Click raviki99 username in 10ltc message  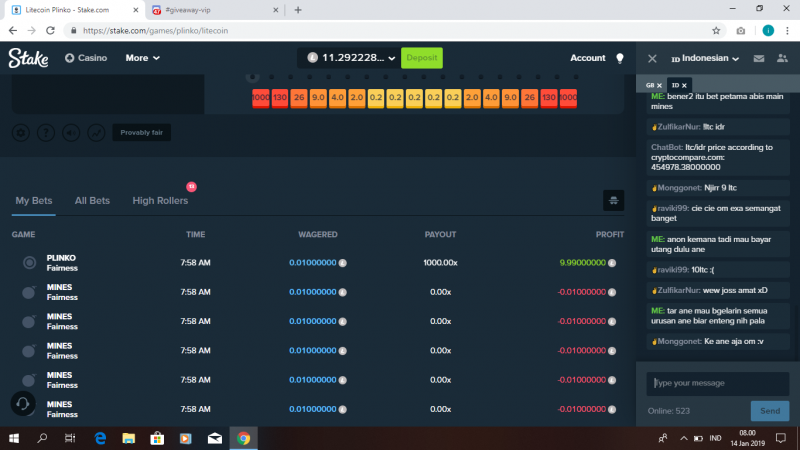pyautogui.click(x=672, y=270)
